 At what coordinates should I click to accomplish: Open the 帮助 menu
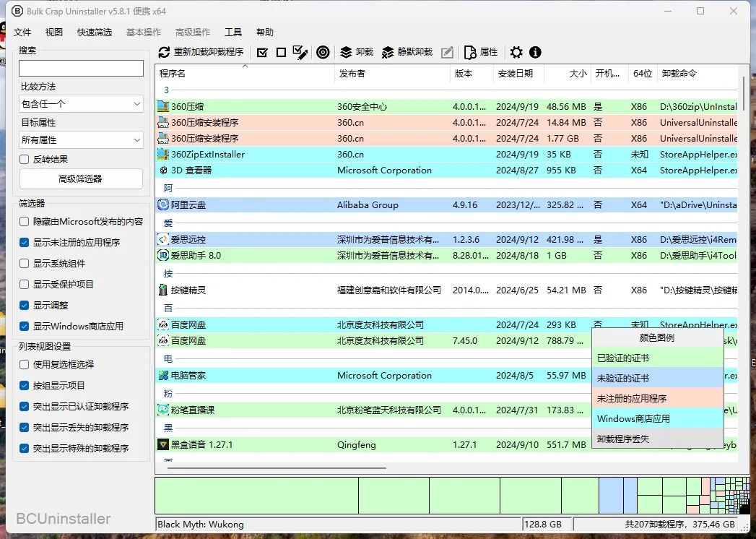pos(265,33)
